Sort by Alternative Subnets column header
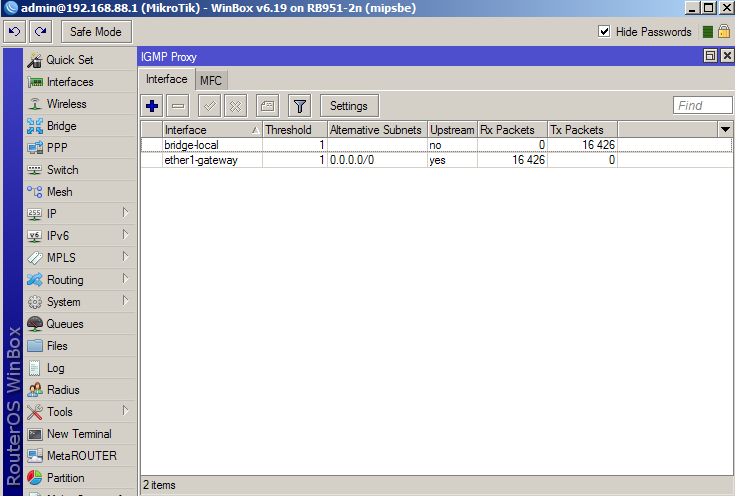The width and height of the screenshot is (735, 496). 377,130
